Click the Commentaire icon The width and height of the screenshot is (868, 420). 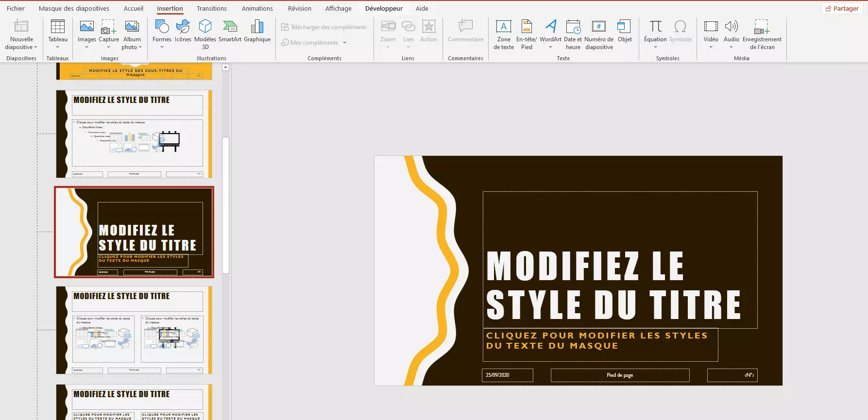tap(465, 26)
